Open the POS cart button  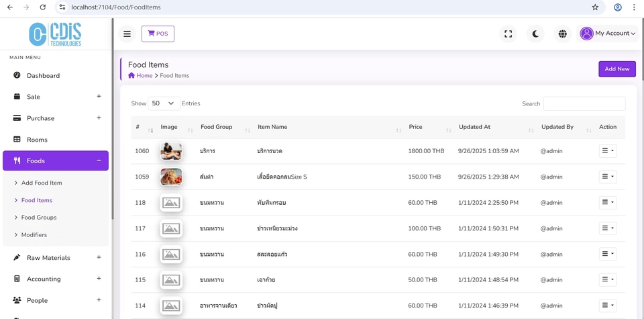click(x=158, y=34)
